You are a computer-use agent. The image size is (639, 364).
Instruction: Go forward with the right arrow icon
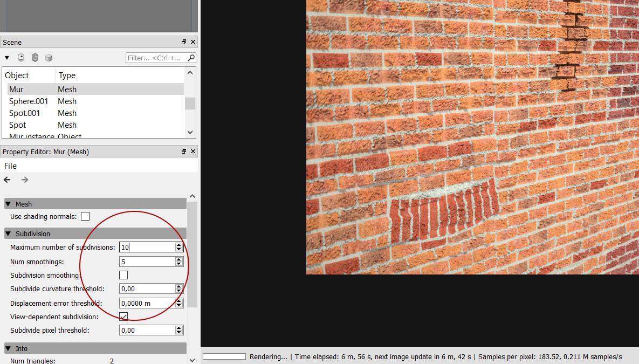click(x=25, y=180)
